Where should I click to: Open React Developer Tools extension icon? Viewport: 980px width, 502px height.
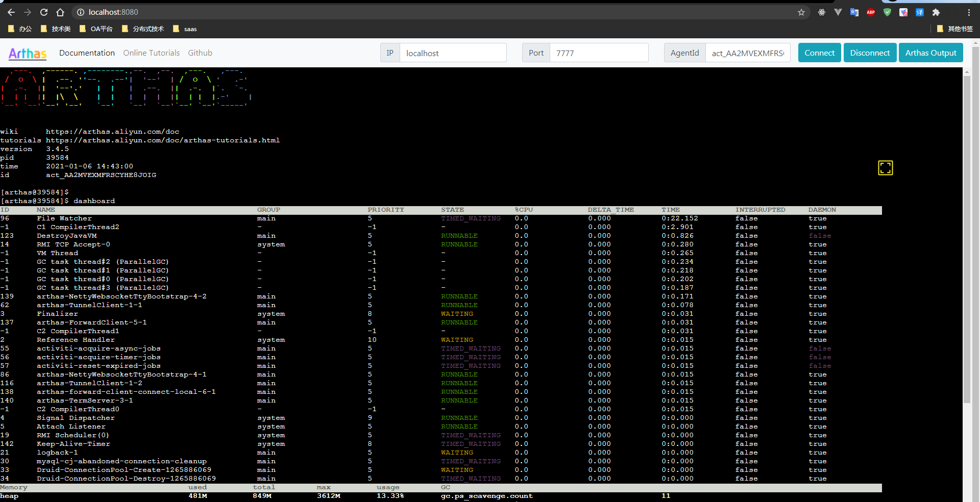(x=822, y=12)
